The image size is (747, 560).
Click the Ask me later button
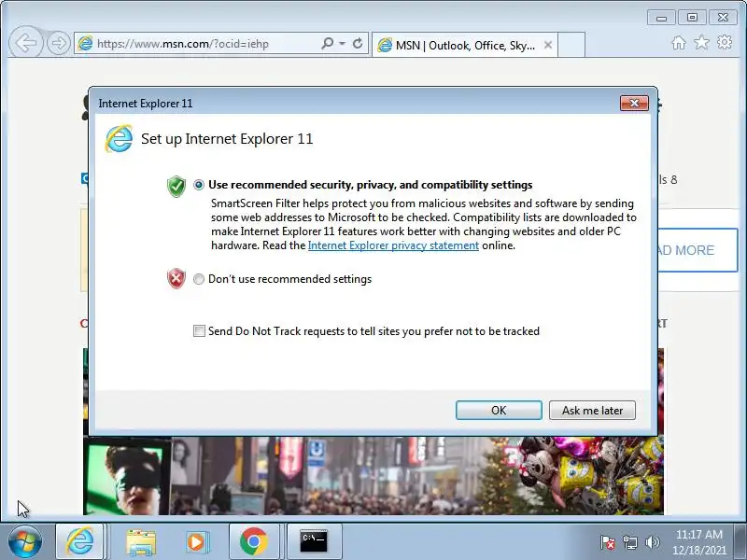(x=592, y=410)
